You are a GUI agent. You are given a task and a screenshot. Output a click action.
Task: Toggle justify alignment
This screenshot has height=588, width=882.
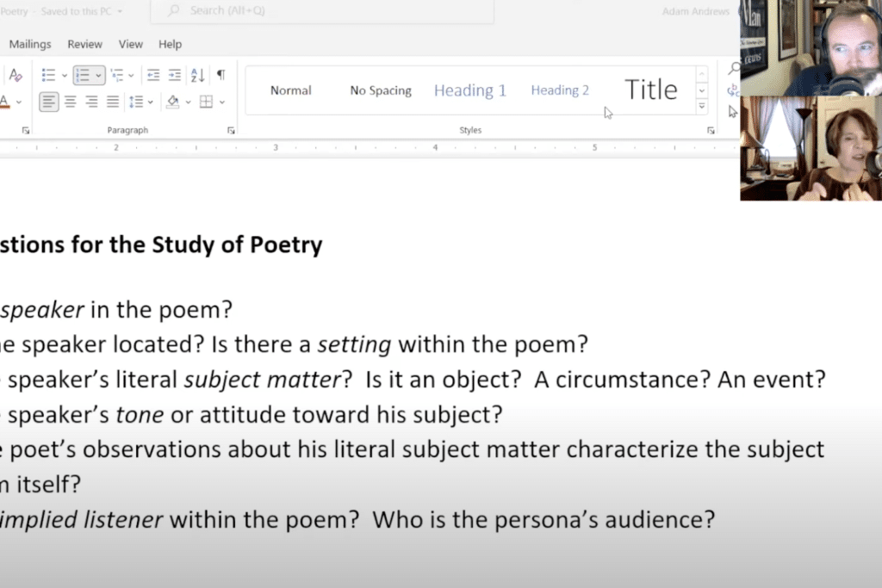113,102
